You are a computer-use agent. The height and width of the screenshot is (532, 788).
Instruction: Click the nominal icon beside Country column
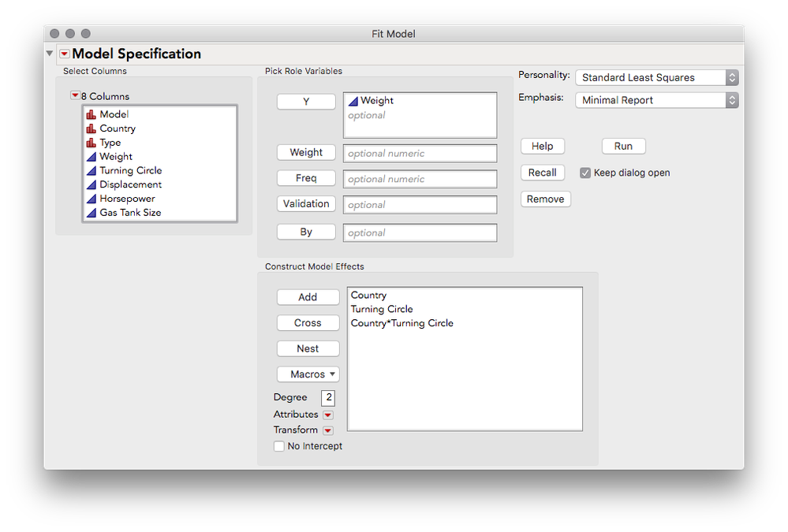(x=91, y=128)
